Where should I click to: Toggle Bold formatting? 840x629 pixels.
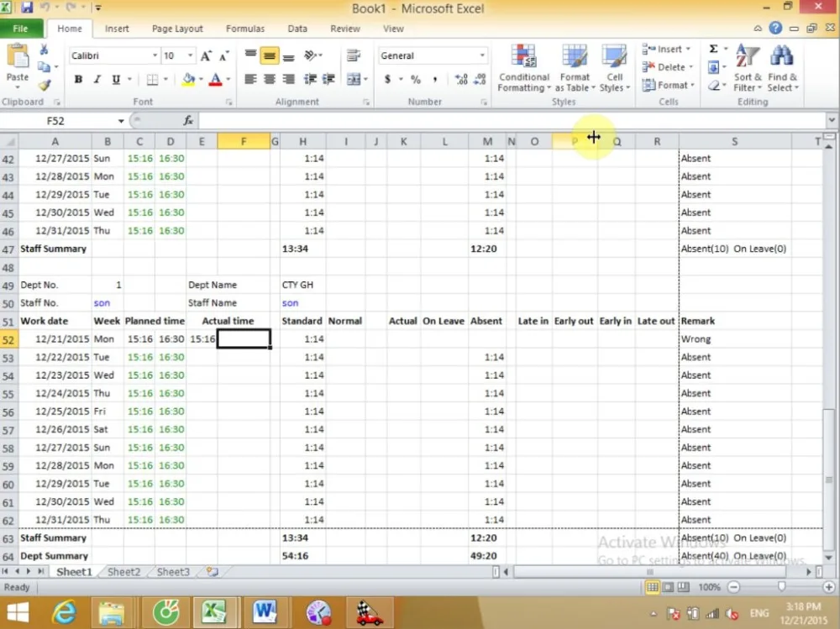coord(78,79)
